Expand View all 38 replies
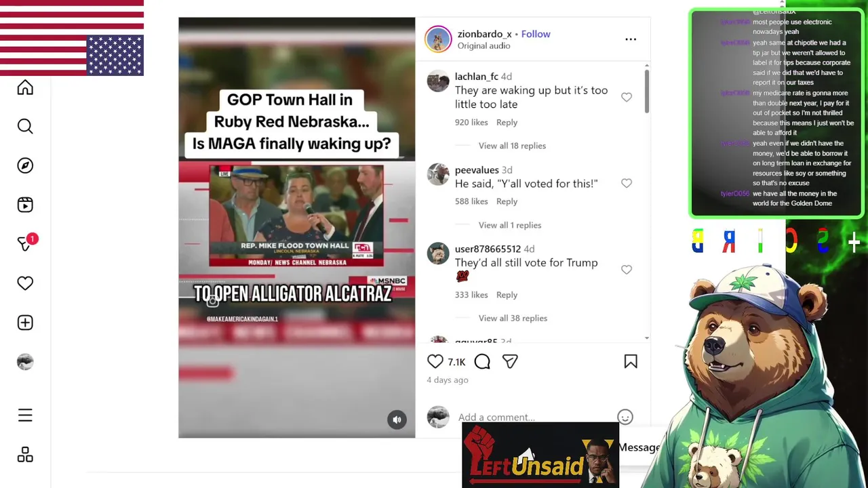 pos(513,318)
